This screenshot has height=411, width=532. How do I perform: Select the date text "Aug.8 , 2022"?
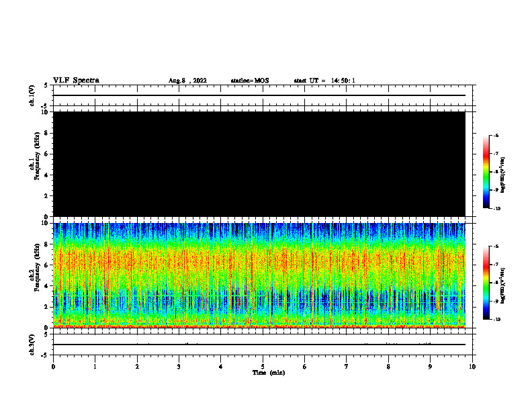pos(187,81)
